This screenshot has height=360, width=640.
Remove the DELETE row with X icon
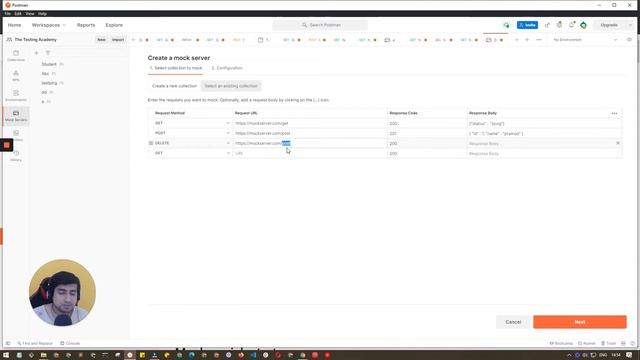click(x=618, y=143)
